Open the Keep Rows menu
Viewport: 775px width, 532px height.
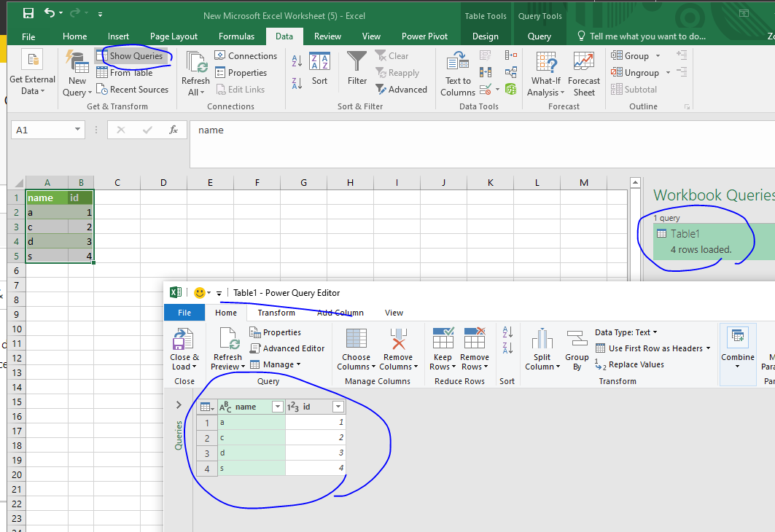click(443, 349)
